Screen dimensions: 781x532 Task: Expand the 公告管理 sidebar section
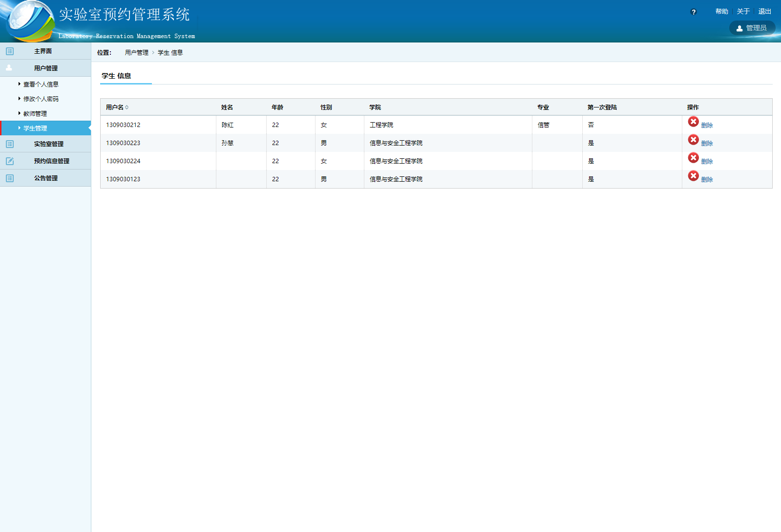coord(45,178)
